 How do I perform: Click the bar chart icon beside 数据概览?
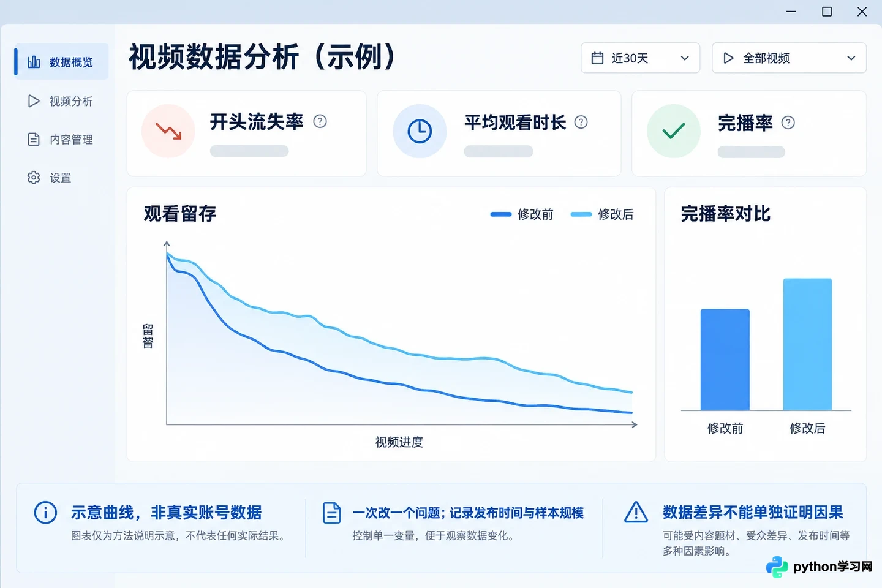click(x=34, y=61)
